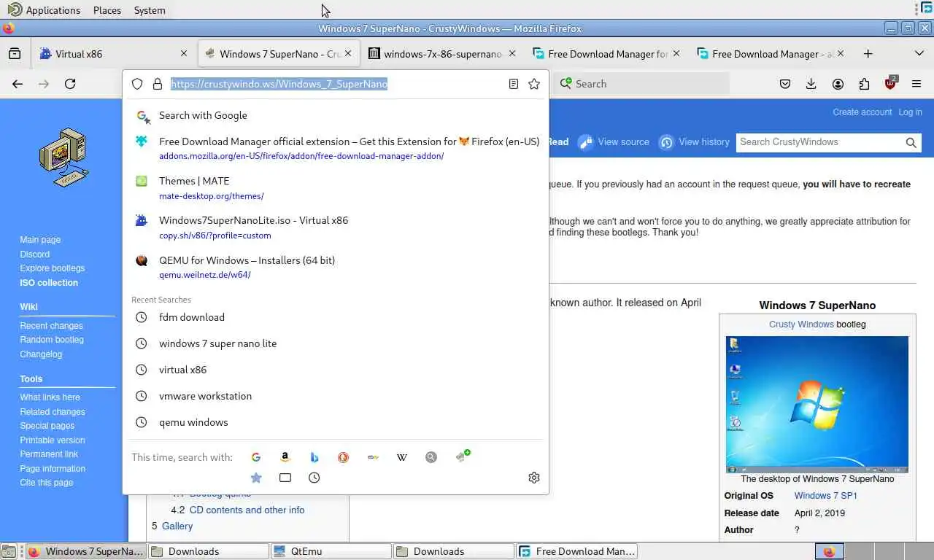Open the Pocket save button

pos(785,84)
